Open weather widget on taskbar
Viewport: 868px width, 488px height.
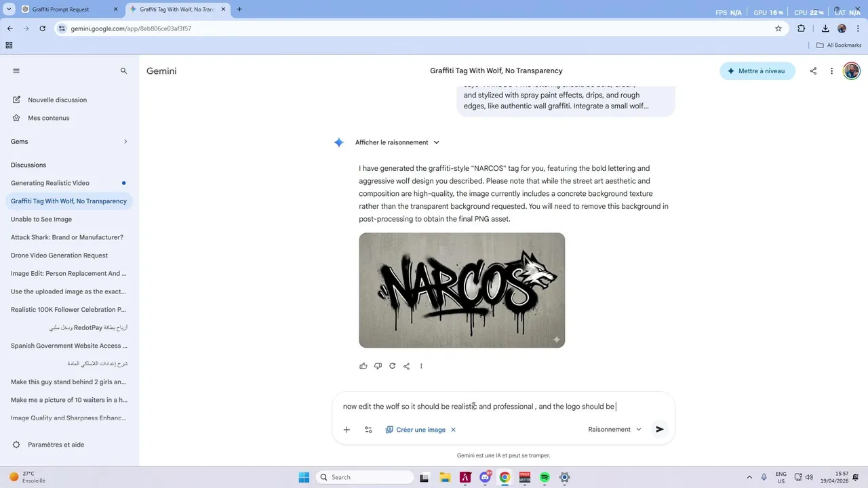[x=27, y=477]
